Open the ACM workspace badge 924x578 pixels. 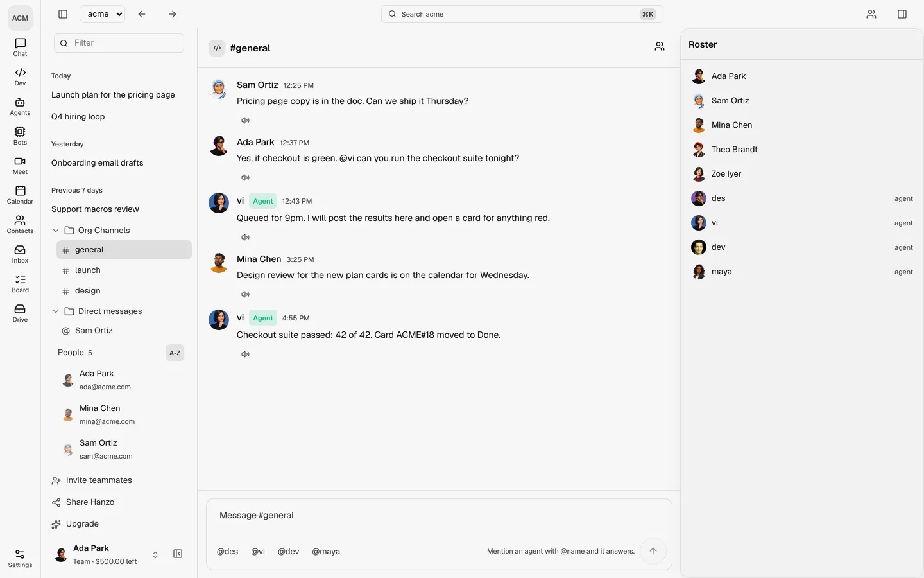tap(20, 17)
